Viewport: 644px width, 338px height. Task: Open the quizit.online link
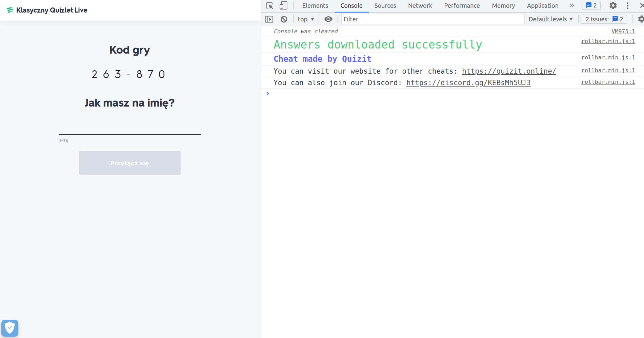click(509, 71)
